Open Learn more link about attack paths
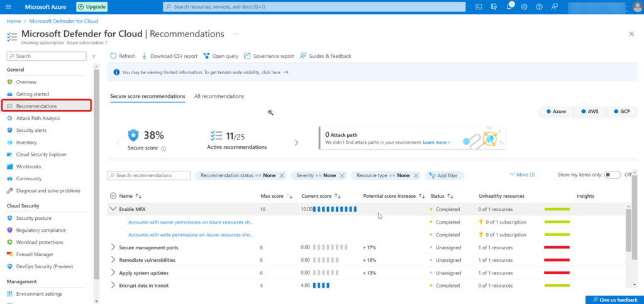Viewport: 644px width, 304px height. 436,143
